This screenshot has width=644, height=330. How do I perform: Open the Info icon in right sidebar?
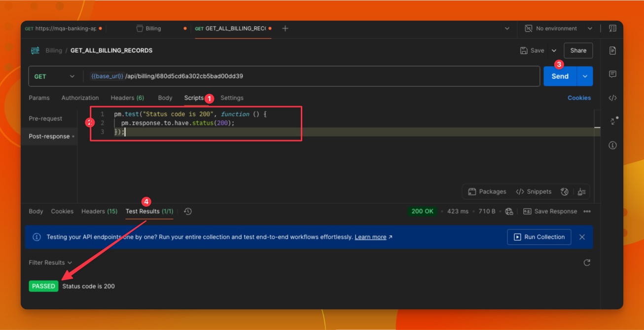point(612,145)
